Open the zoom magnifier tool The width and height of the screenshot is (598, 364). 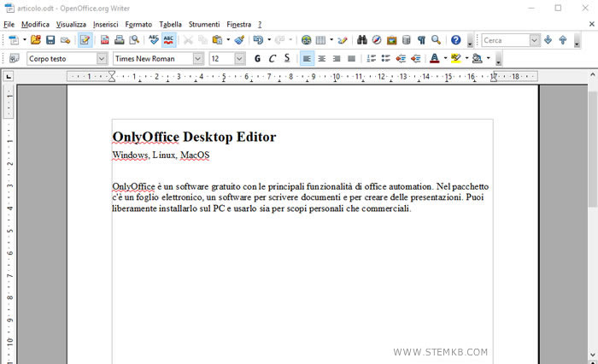436,40
